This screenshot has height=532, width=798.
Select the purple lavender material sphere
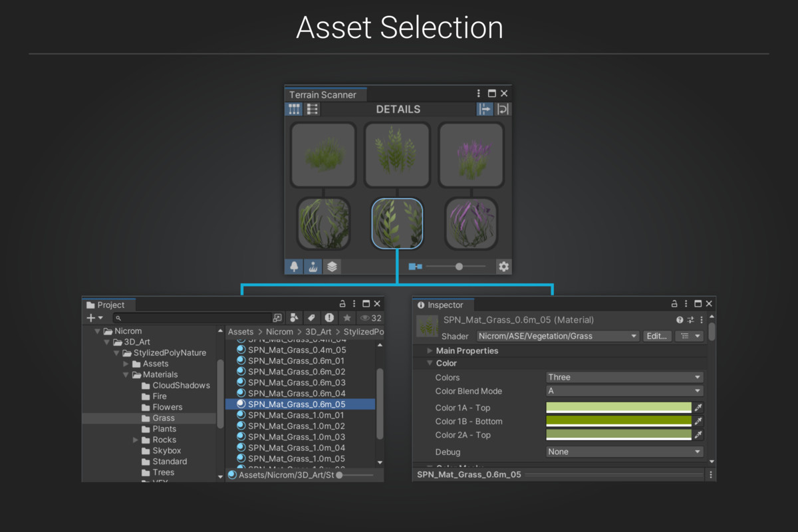[x=471, y=223]
